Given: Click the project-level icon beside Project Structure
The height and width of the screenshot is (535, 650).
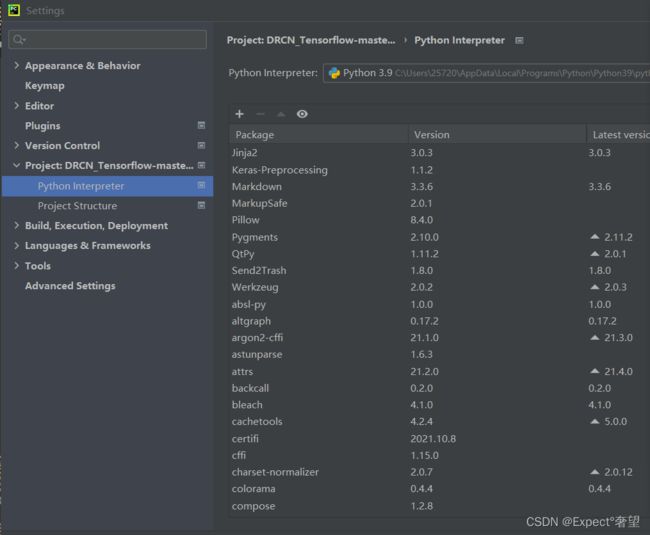Looking at the screenshot, I should coord(201,205).
